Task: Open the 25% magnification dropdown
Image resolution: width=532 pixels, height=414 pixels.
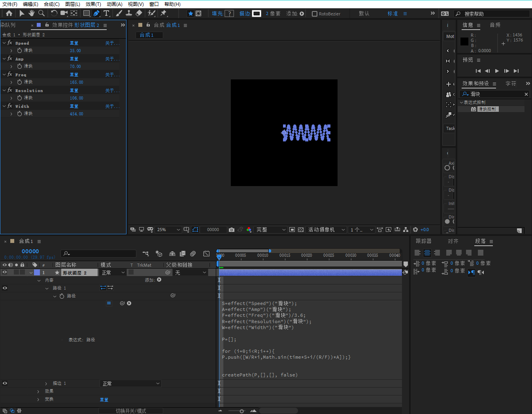Action: [x=168, y=230]
